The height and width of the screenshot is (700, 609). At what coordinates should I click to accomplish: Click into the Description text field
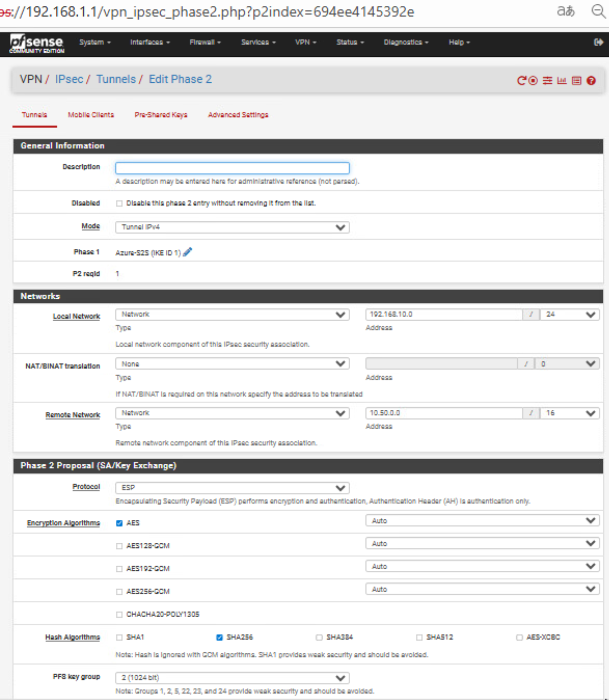pos(232,168)
